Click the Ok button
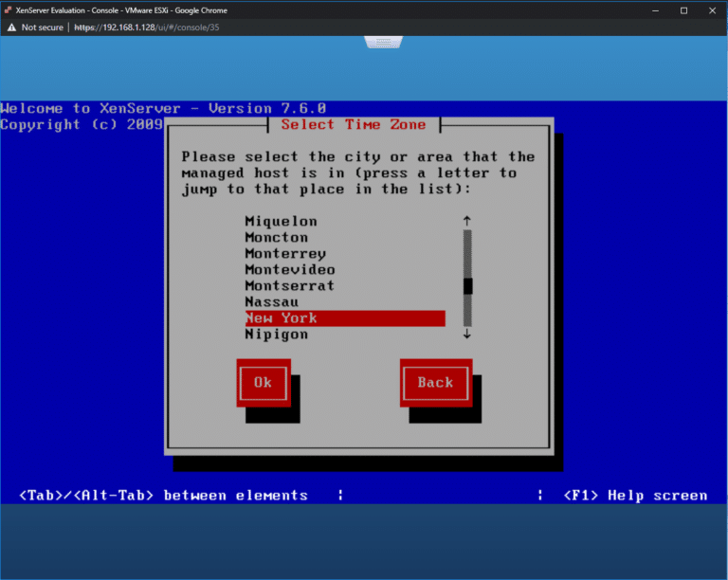728x580 pixels. 264,383
